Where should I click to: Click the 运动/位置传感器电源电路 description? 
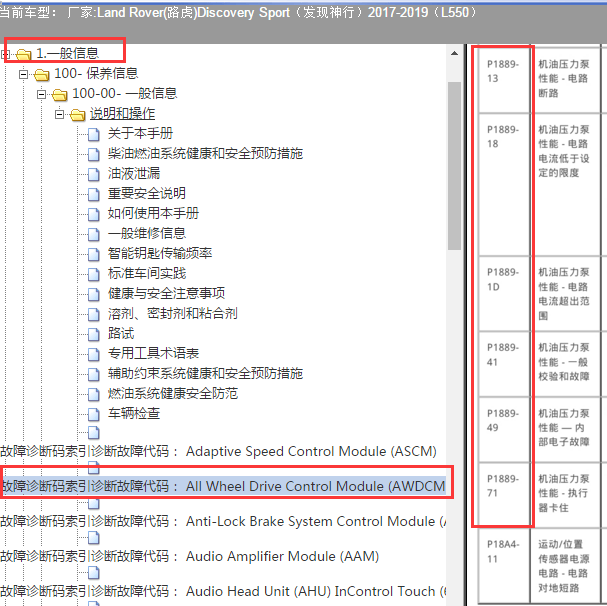pyautogui.click(x=564, y=566)
